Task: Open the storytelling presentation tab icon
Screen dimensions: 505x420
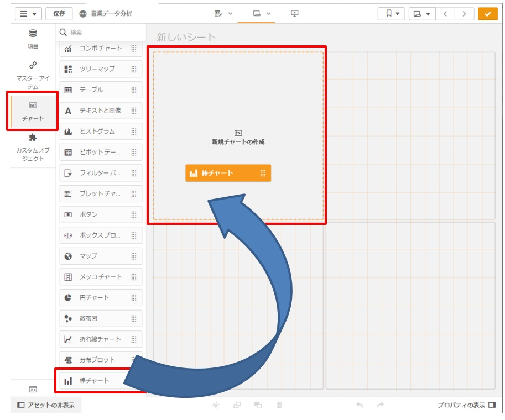Action: coord(294,13)
